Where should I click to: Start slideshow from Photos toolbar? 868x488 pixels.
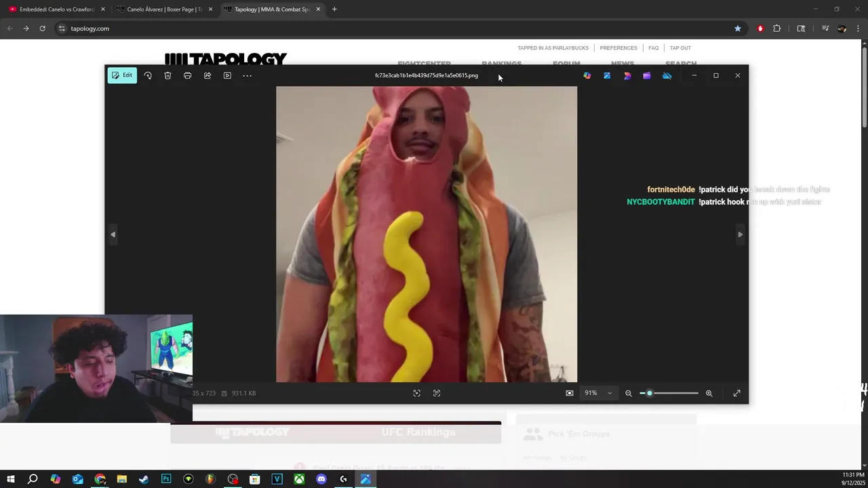pyautogui.click(x=227, y=75)
